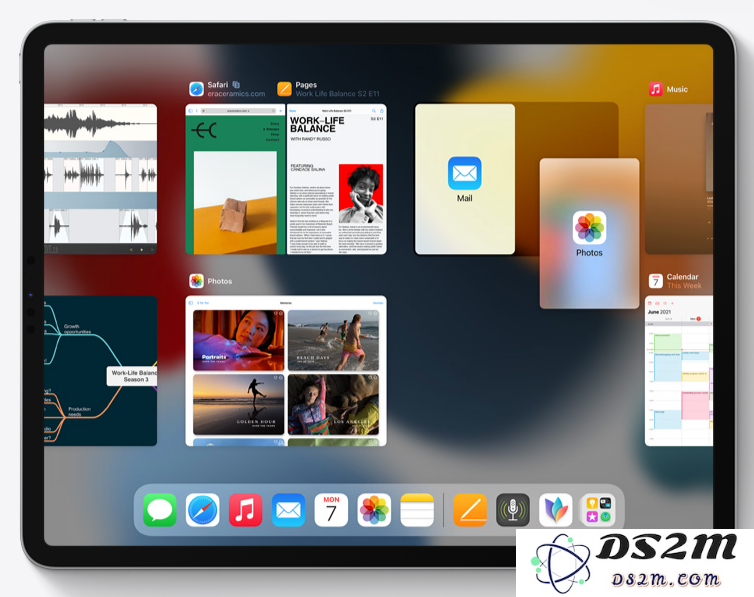Open Messages from the dock
Screen dimensions: 754x597
[x=160, y=510]
